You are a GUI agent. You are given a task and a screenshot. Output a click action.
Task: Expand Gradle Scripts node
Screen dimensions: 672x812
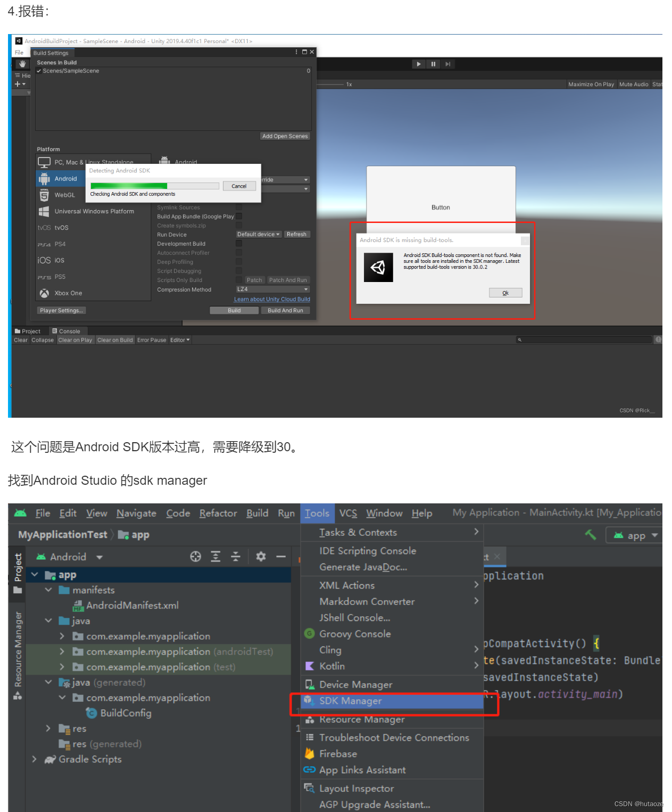[35, 759]
